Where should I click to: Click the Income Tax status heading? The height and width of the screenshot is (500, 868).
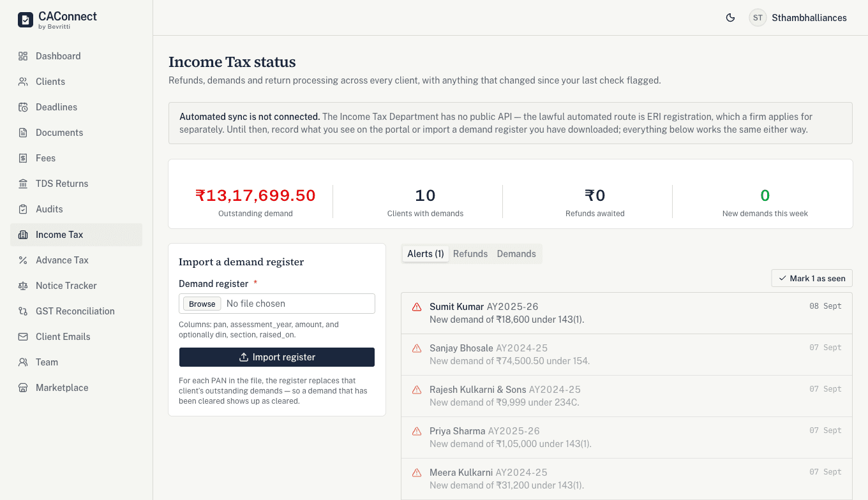232,62
